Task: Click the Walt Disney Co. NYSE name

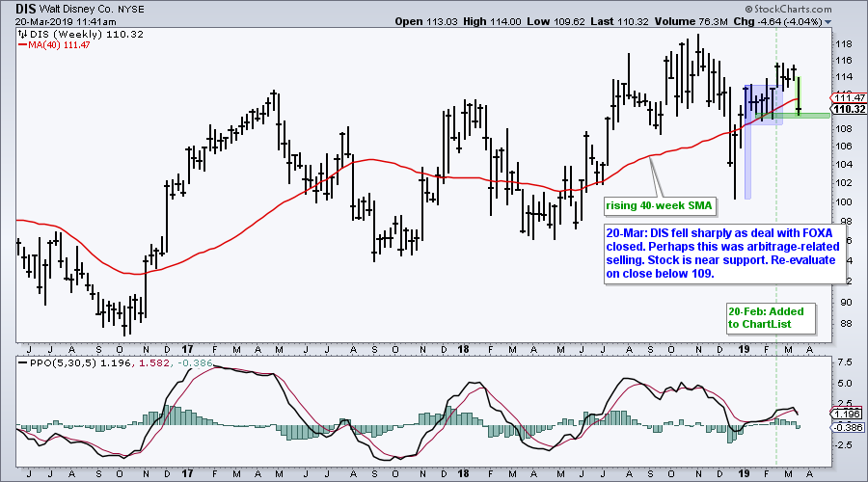Action: 92,10
